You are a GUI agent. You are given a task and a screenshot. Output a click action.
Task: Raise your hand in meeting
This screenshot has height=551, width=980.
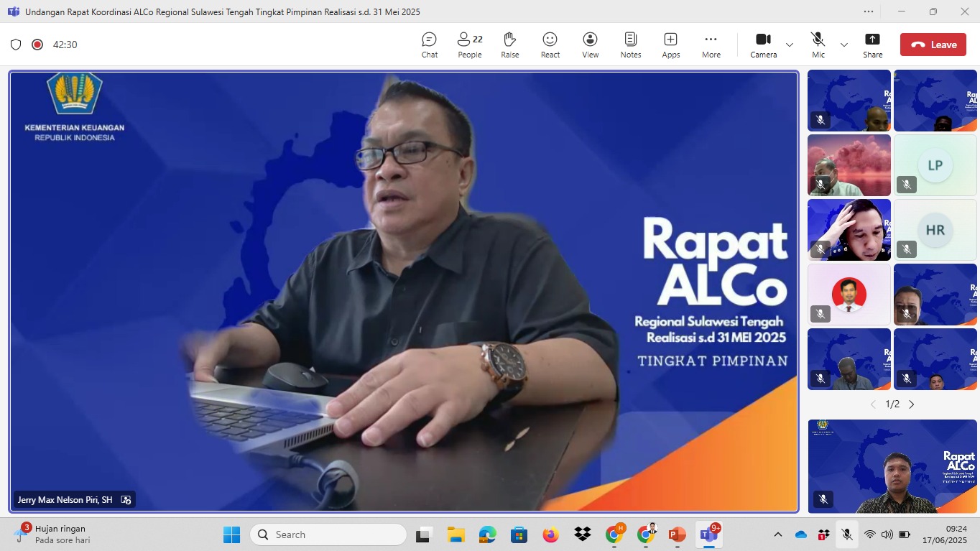509,45
